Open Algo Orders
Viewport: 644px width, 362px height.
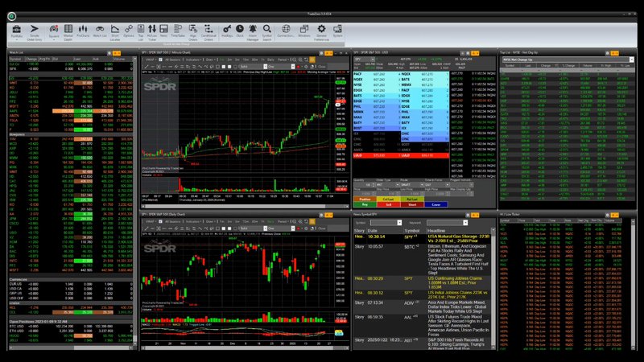[192, 32]
